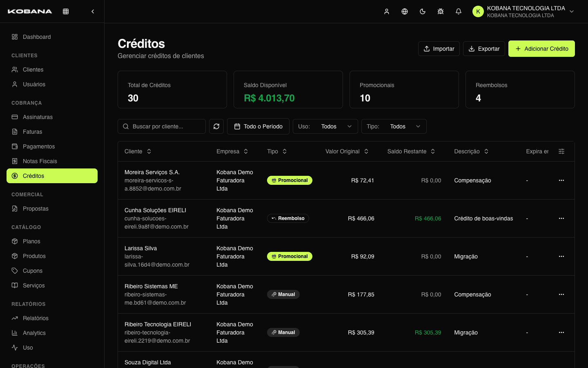Screen dimensions: 588x368
Task: Click the R$ 177,85 Valor Original cell
Action: coord(361,294)
